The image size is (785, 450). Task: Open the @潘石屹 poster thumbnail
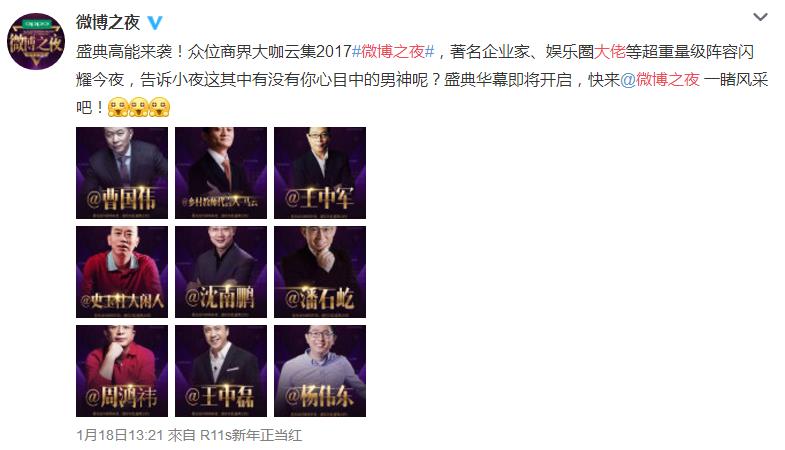(320, 272)
